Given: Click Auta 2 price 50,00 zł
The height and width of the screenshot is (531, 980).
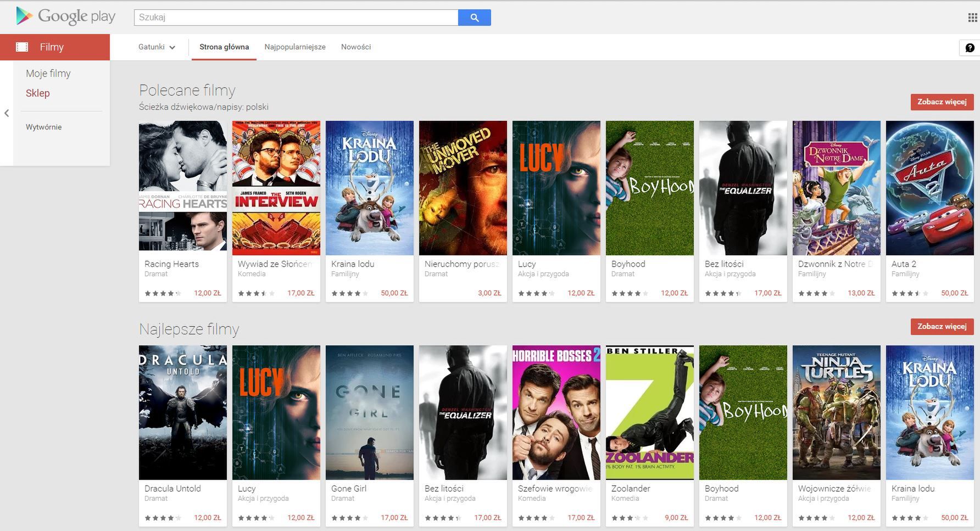Looking at the screenshot, I should (954, 293).
